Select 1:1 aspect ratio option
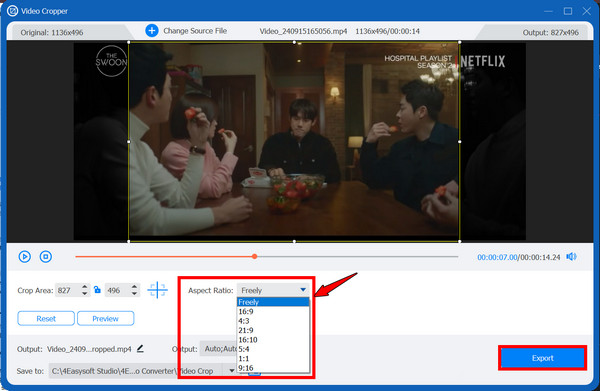The image size is (600, 391). click(273, 358)
